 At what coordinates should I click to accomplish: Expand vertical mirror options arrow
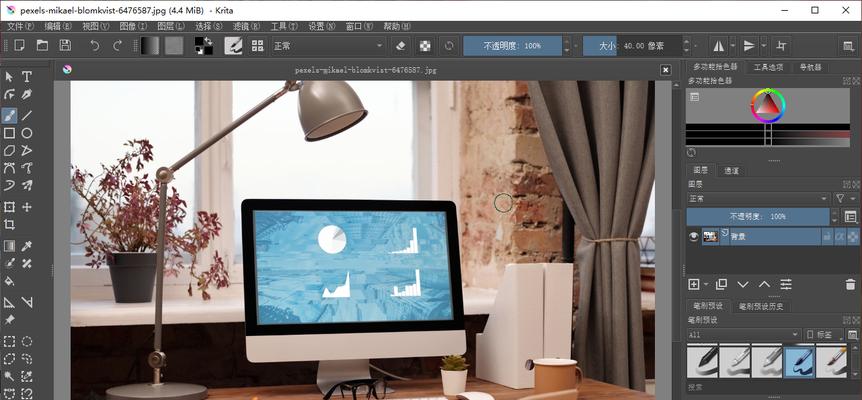click(764, 46)
